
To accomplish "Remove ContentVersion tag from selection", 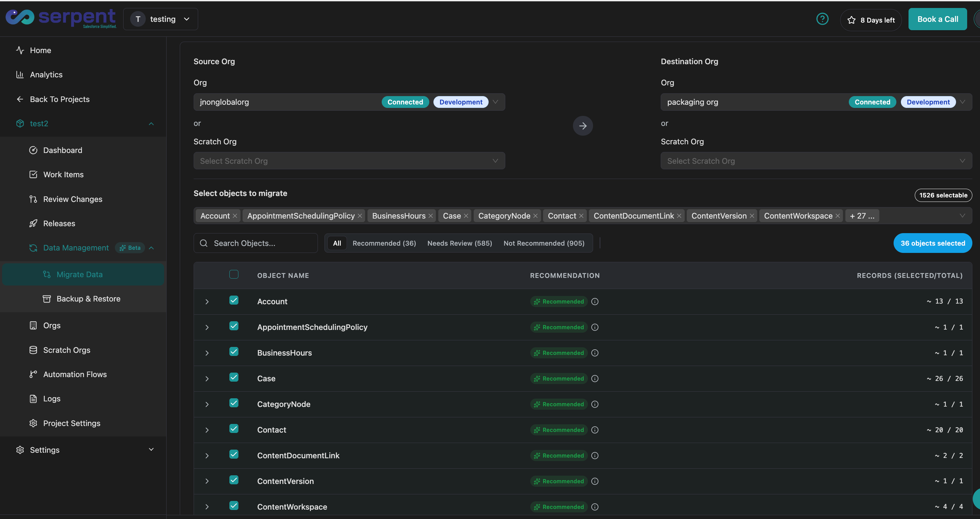I will click(752, 216).
